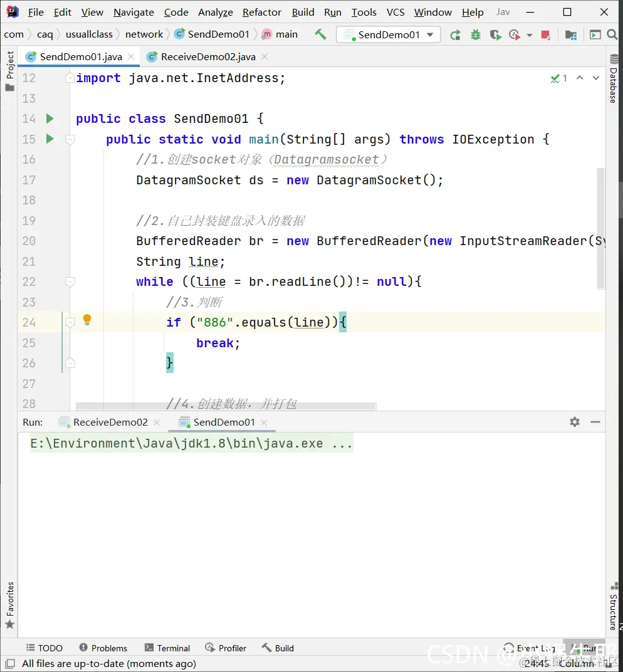The height and width of the screenshot is (672, 623).
Task: Click the tool windows quick-access icon in status bar
Action: (10, 663)
